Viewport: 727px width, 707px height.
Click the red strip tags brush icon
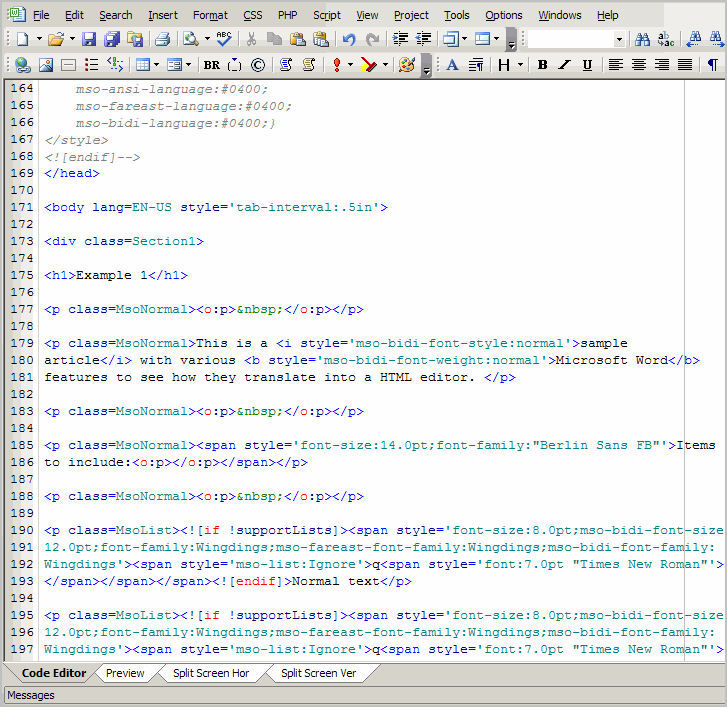coord(370,65)
